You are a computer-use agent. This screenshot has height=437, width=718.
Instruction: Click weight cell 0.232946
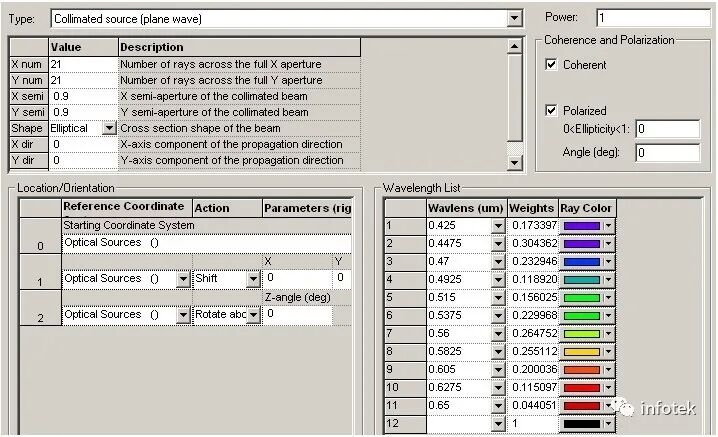click(x=533, y=262)
